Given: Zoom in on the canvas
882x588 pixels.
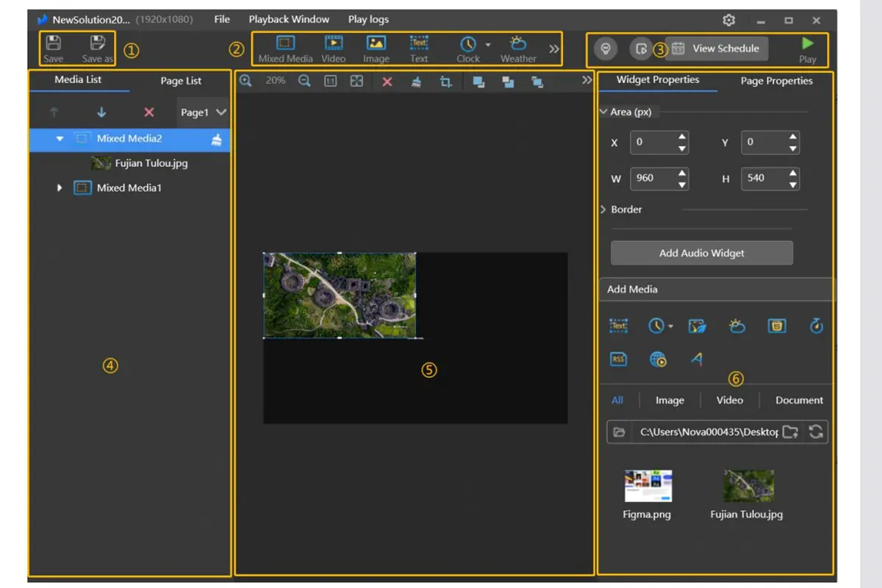Looking at the screenshot, I should [245, 81].
